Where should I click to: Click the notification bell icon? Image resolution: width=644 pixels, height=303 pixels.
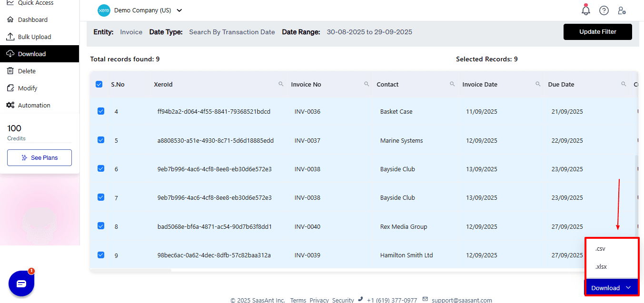pos(586,10)
